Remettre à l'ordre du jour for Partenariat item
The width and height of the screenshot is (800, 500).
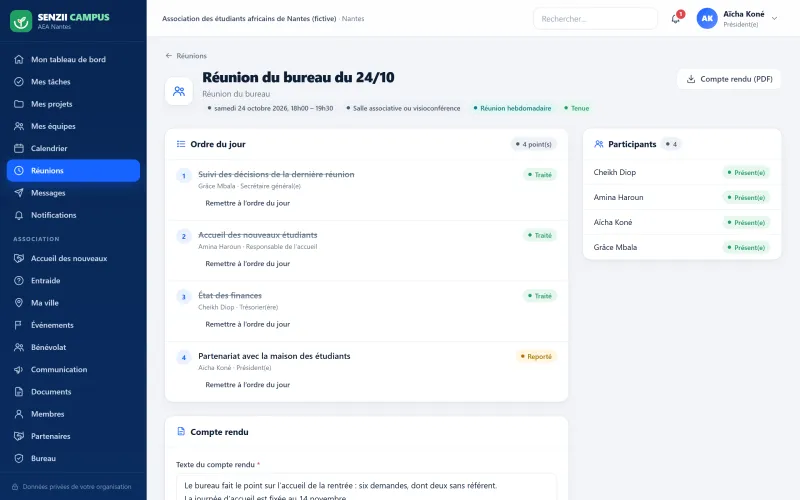pos(247,385)
